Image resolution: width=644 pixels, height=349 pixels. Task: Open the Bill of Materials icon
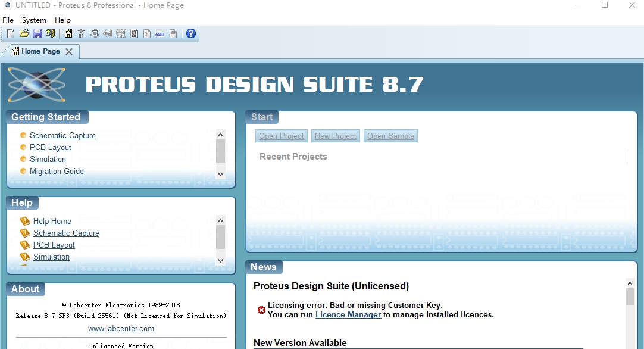(146, 33)
